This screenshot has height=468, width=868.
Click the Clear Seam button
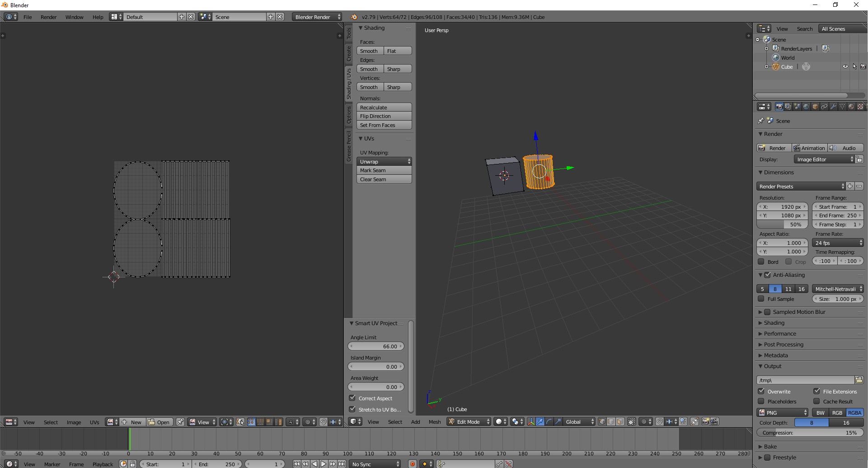[x=384, y=179]
